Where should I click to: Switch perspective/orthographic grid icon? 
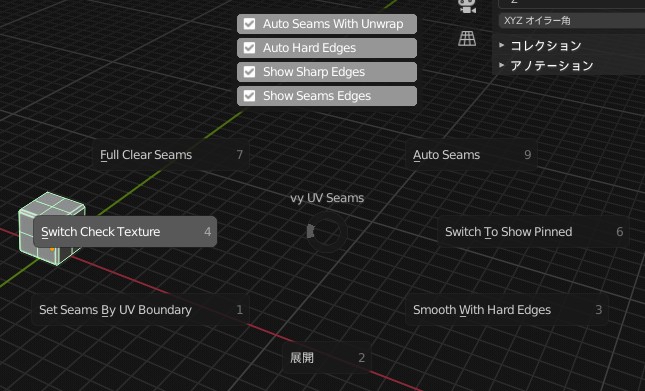tap(467, 39)
